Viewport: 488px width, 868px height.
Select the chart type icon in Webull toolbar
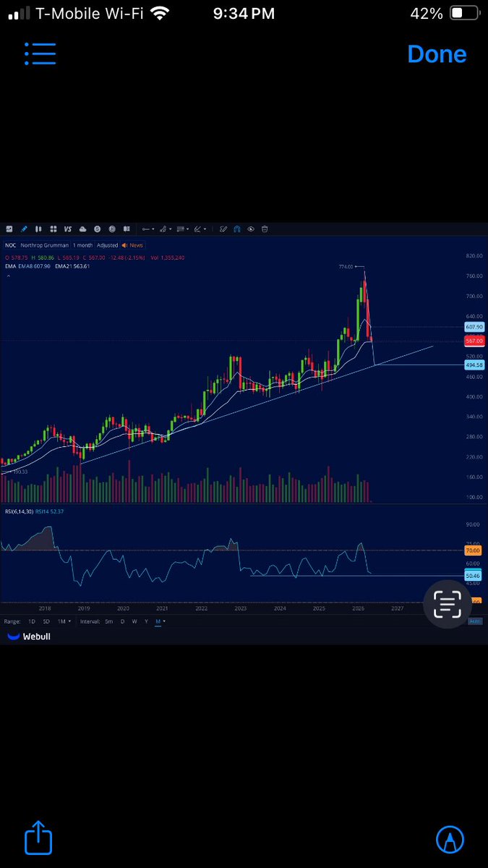(9, 229)
